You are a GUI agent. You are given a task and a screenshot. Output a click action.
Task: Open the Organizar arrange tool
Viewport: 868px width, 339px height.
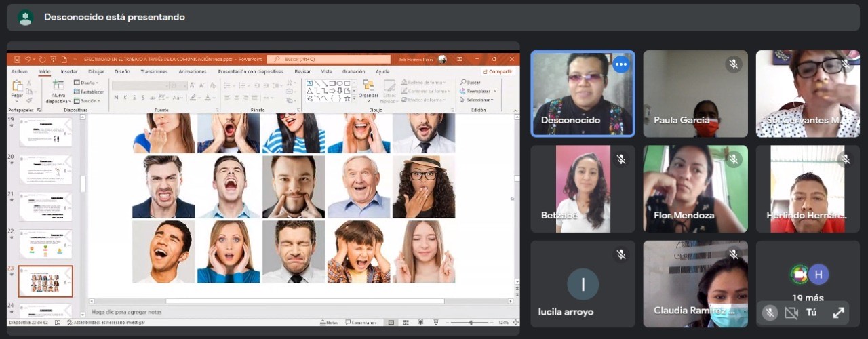coord(368,86)
